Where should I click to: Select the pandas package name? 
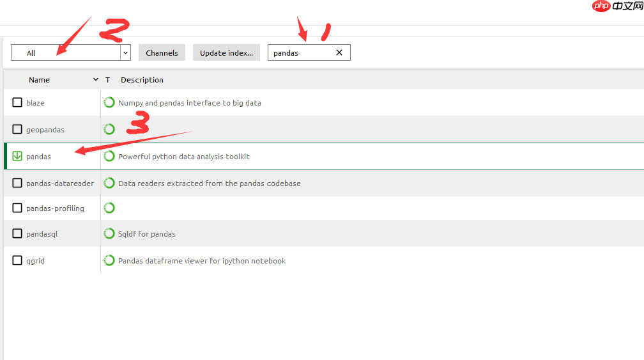coord(38,157)
